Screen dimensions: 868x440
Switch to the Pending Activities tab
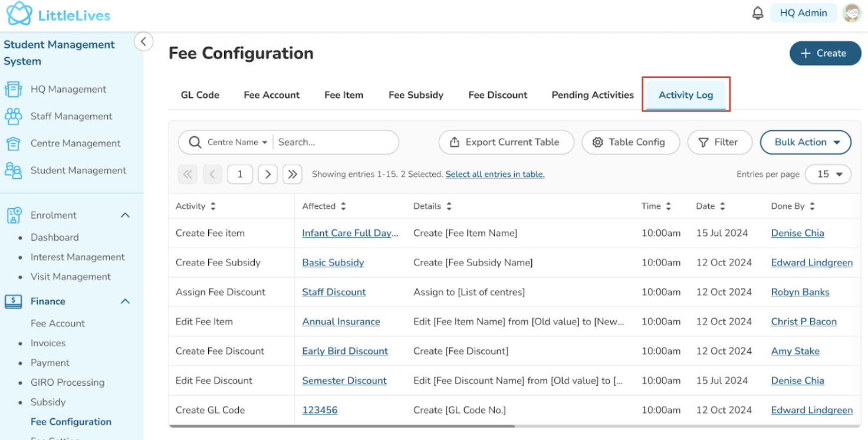point(593,95)
